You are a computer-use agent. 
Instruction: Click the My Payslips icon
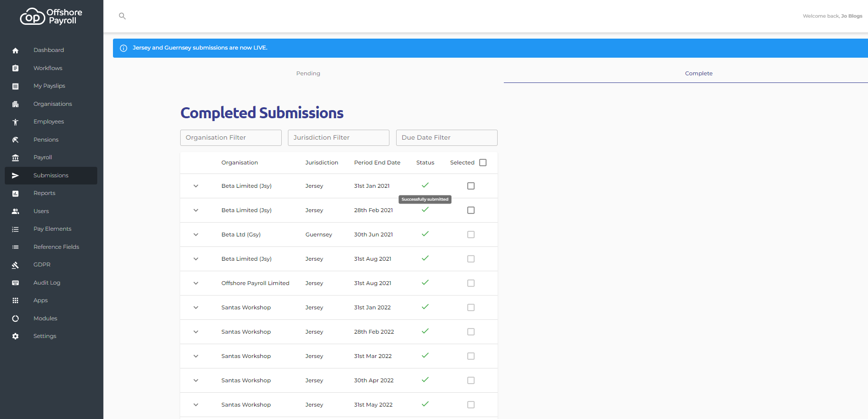click(x=15, y=86)
